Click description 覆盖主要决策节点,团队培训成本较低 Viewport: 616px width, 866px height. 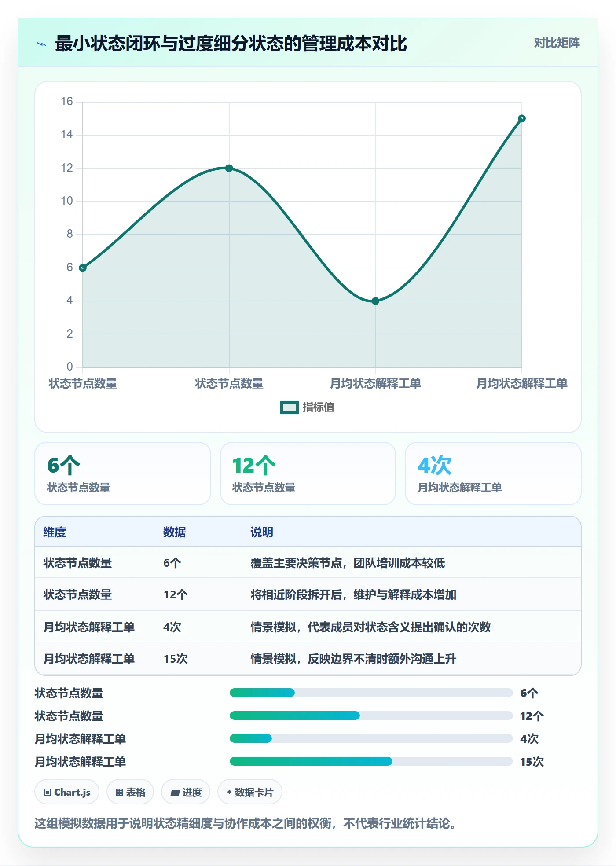coord(348,563)
